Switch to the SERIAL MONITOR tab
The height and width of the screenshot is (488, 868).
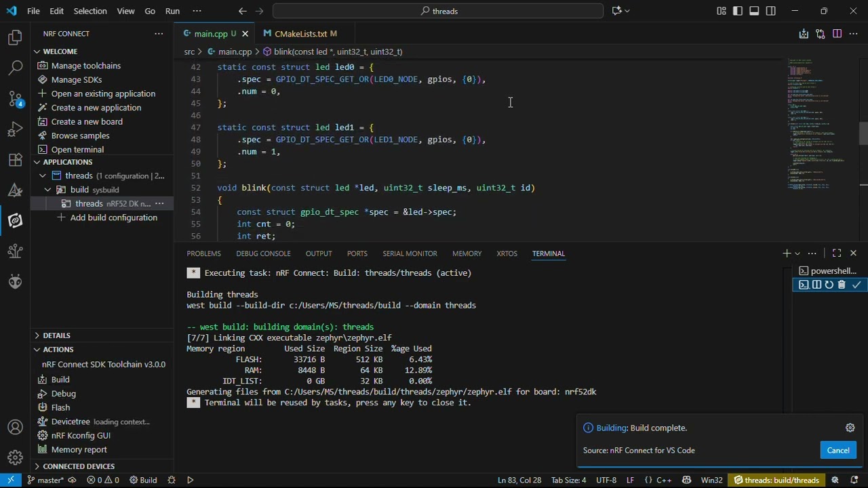(x=410, y=253)
